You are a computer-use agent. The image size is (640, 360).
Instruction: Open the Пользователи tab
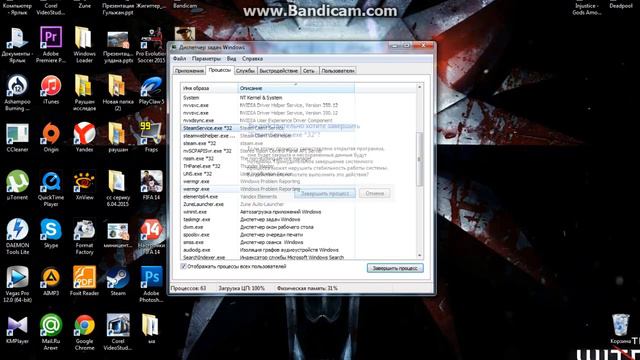338,71
